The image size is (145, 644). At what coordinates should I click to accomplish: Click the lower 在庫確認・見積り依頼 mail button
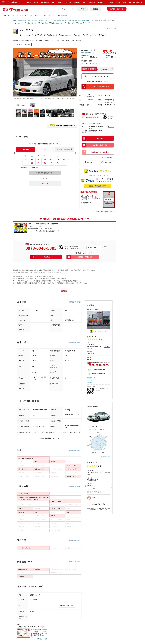82,257
